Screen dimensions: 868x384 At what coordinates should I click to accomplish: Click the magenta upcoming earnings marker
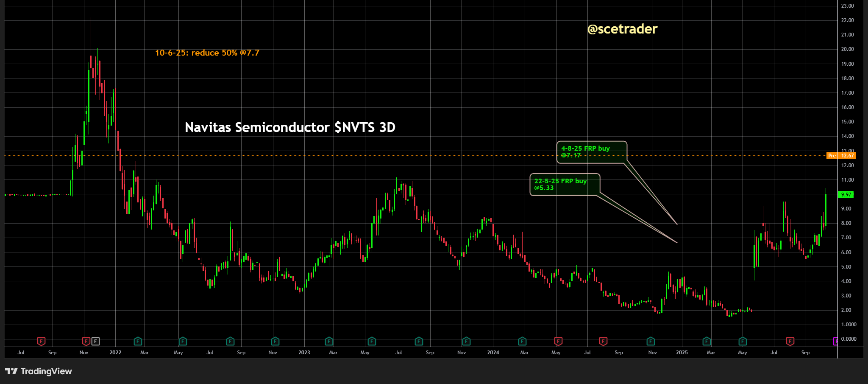835,341
